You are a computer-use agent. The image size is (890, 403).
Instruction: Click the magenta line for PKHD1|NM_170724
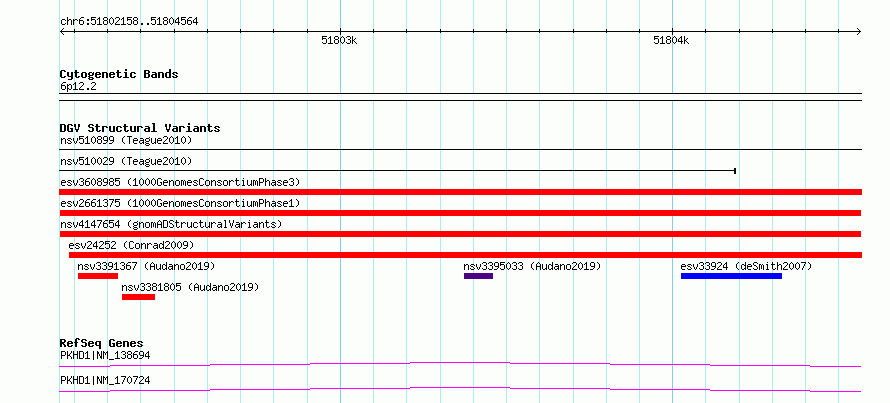click(460, 389)
